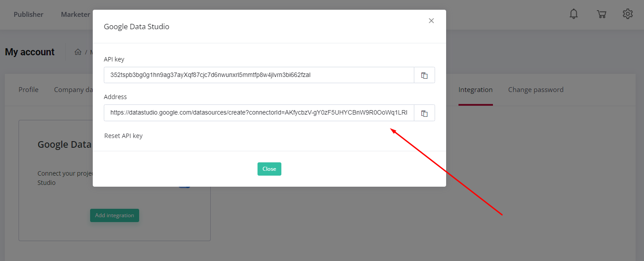
Task: Switch to the Integration tab
Action: 475,90
